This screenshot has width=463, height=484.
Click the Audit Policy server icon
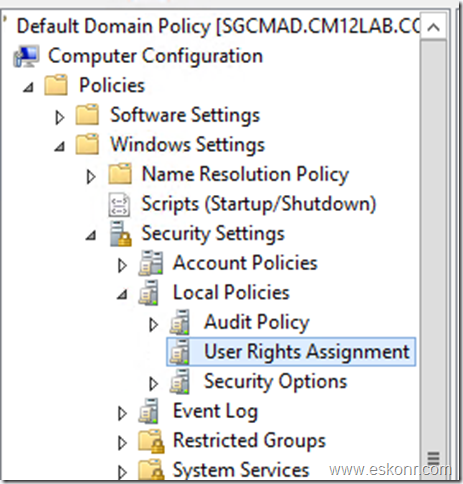[180, 322]
